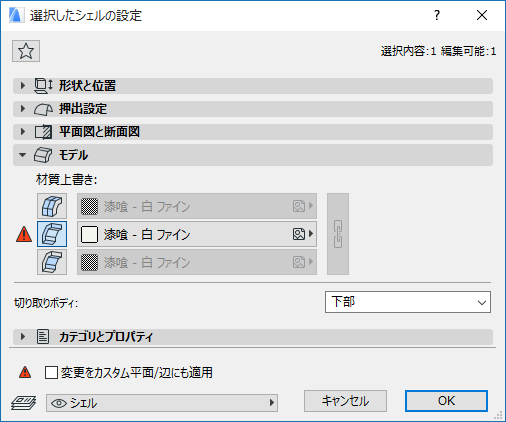The height and width of the screenshot is (422, 506).
Task: Click the モデル panel shell icon
Action: point(43,155)
